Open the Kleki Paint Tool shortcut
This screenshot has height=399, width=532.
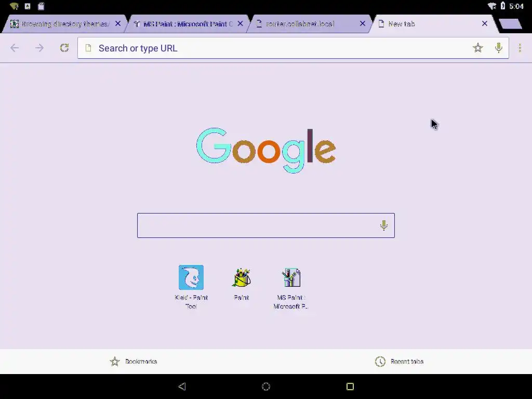click(x=191, y=287)
